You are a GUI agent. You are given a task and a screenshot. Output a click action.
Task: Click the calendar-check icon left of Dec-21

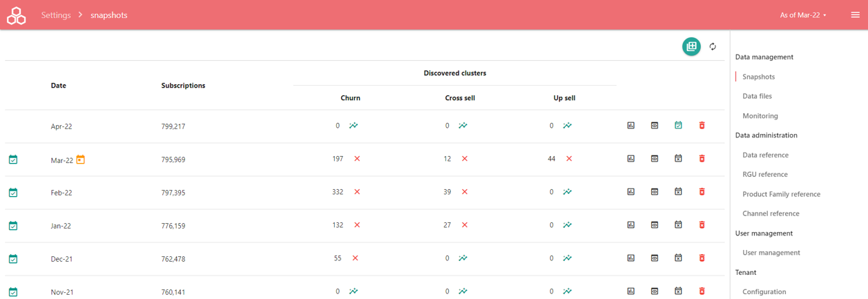pos(13,259)
